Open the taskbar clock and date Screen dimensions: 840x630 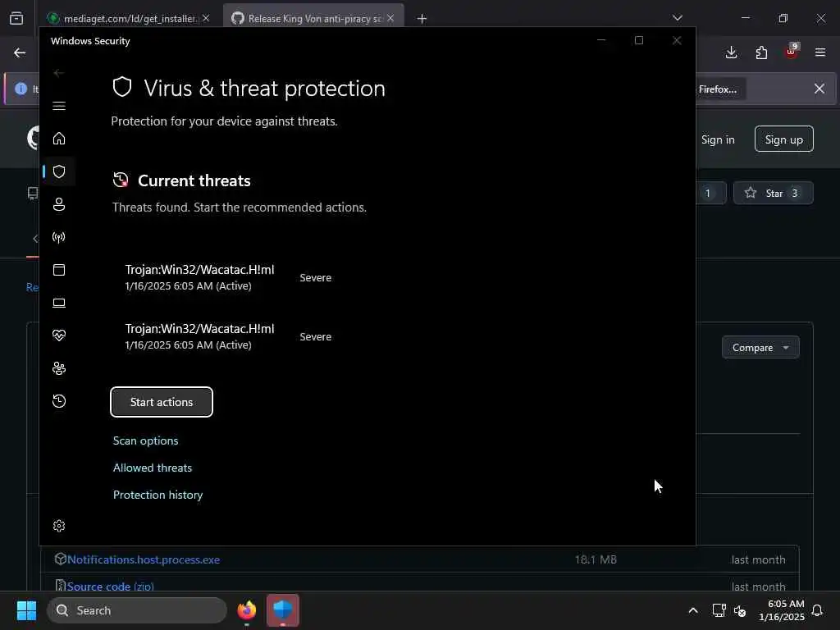(x=782, y=610)
